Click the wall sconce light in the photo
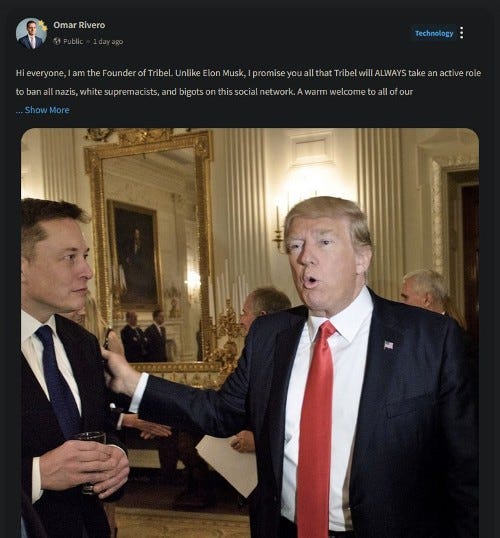The width and height of the screenshot is (500, 538). point(279,228)
